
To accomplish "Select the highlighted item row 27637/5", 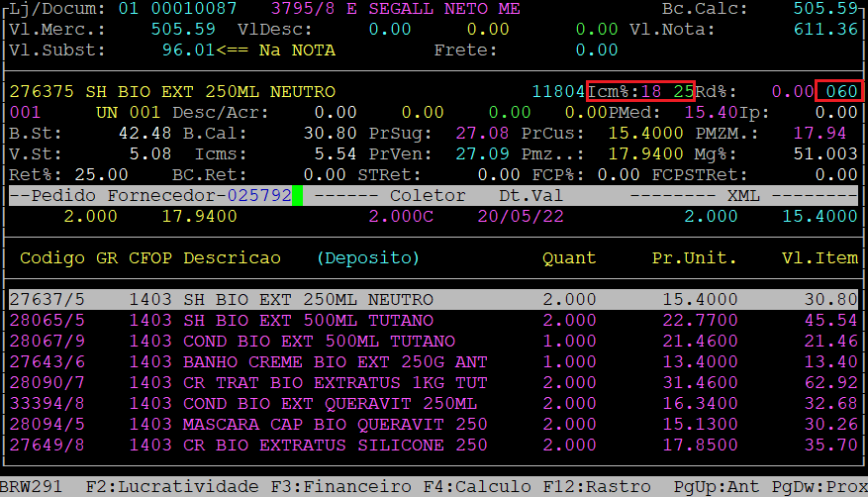I will click(434, 299).
